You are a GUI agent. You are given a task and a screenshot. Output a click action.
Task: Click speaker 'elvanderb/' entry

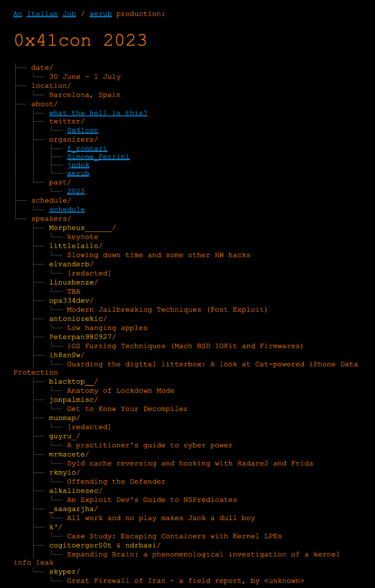(71, 264)
